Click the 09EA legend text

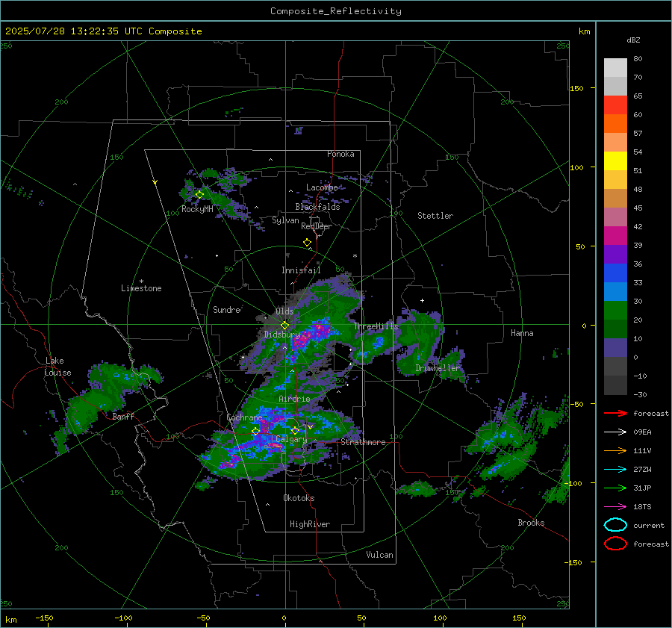(x=642, y=432)
